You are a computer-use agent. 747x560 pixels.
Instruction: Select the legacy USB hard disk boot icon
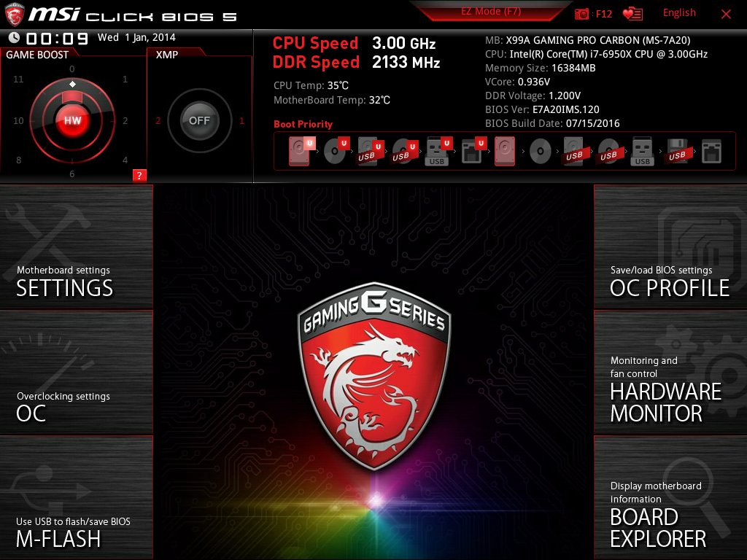[574, 152]
